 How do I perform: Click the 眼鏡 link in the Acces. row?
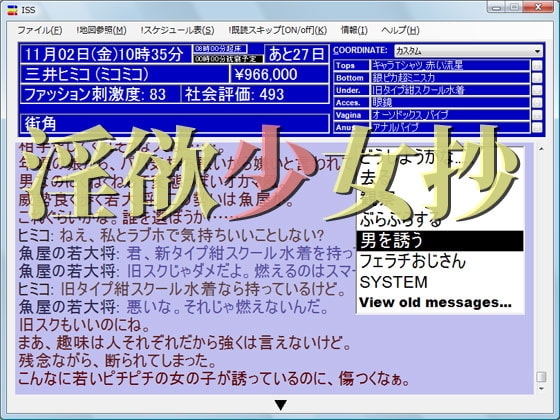tap(382, 103)
